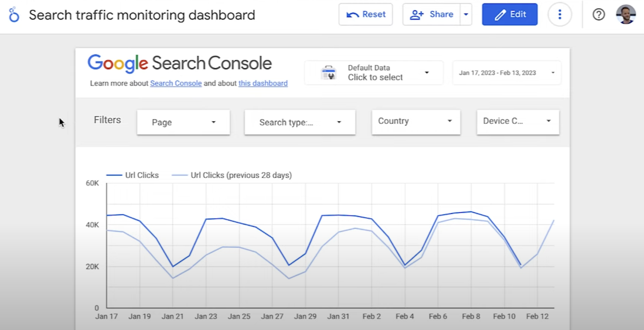This screenshot has height=330, width=644.
Task: Click the Search Console data source icon
Action: click(x=329, y=73)
